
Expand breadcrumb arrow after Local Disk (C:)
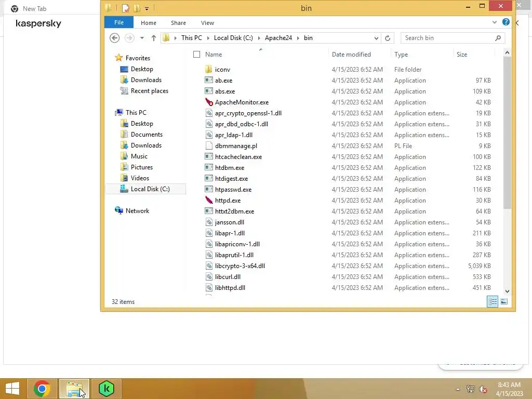click(x=259, y=38)
